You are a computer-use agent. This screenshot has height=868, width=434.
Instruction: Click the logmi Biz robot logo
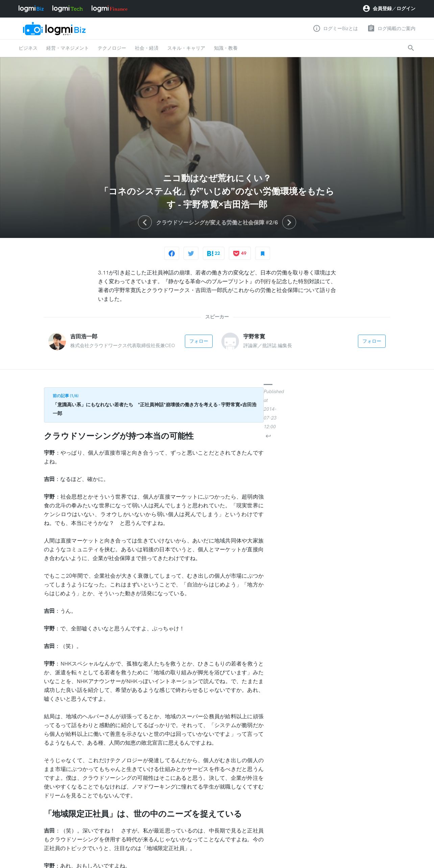pyautogui.click(x=54, y=29)
